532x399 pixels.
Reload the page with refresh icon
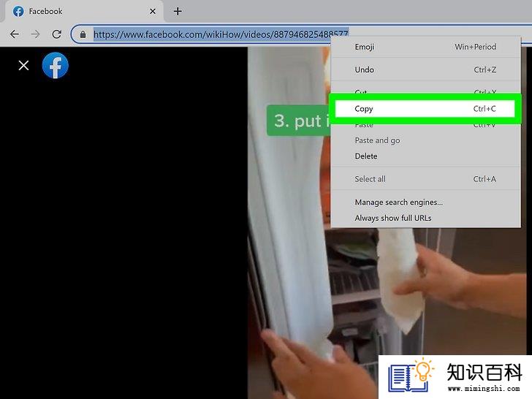[57, 34]
